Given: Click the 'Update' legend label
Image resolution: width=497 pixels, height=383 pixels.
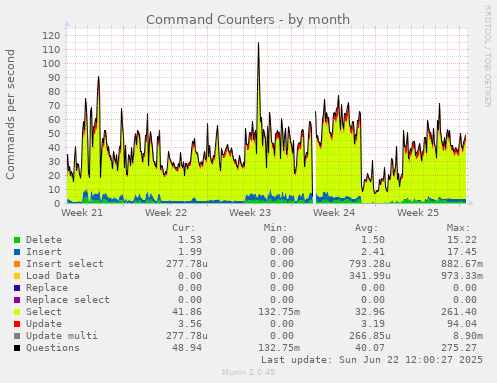Looking at the screenshot, I should [x=44, y=324].
